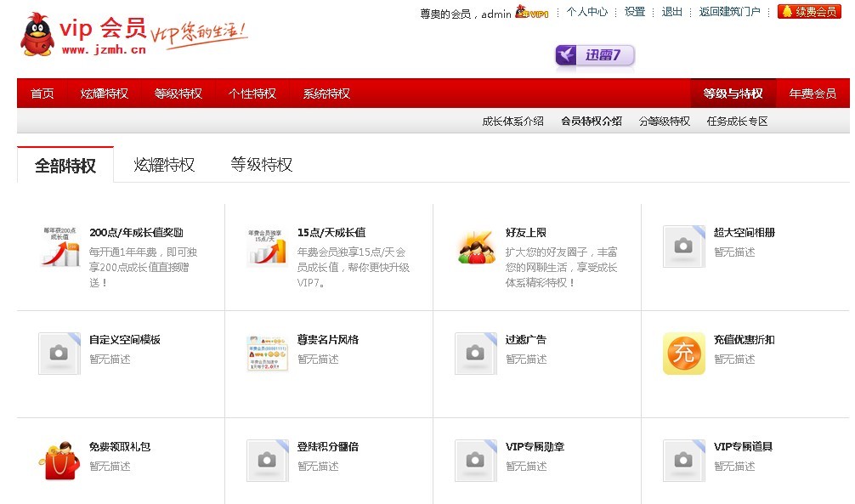Open 免费领取礼包 title link
This screenshot has height=504, width=855.
(120, 446)
